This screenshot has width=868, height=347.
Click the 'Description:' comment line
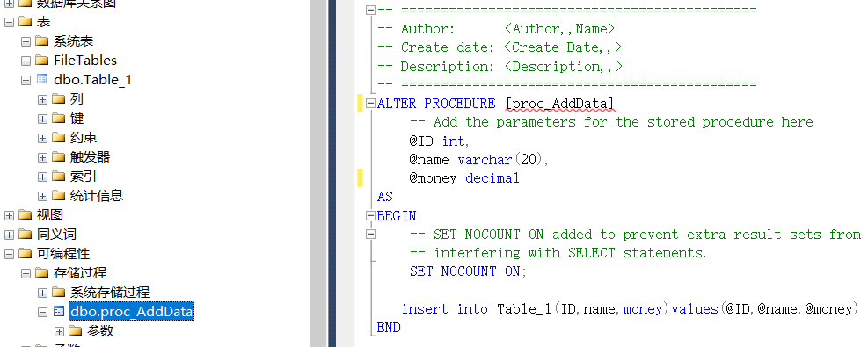click(x=500, y=66)
